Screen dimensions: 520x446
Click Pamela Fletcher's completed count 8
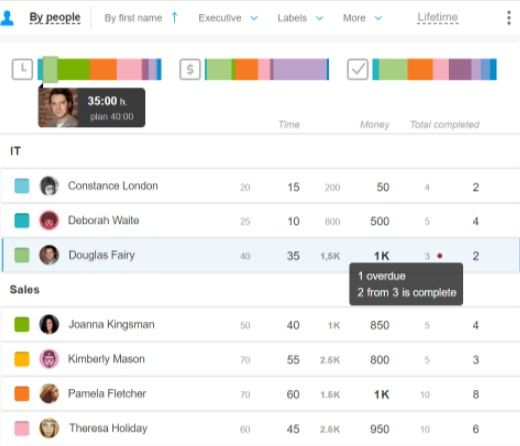476,395
